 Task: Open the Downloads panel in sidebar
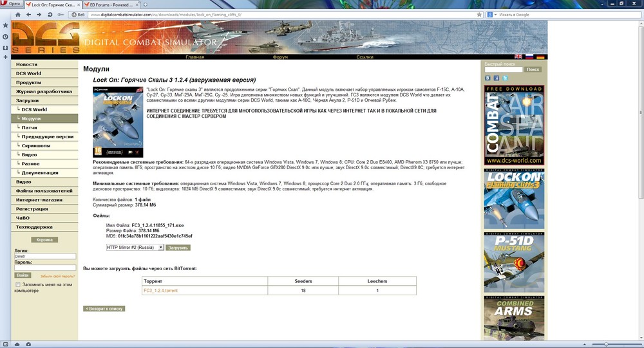pyautogui.click(x=5, y=48)
